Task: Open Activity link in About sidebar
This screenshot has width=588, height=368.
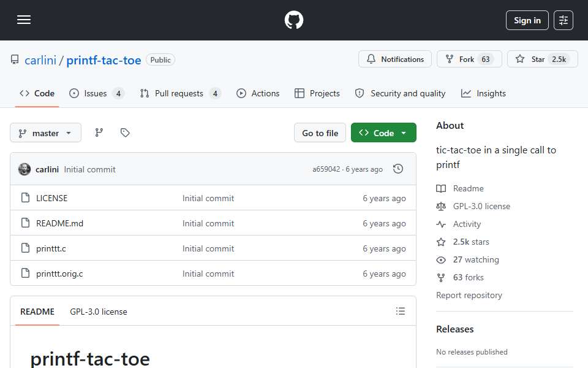Action: pyautogui.click(x=459, y=224)
